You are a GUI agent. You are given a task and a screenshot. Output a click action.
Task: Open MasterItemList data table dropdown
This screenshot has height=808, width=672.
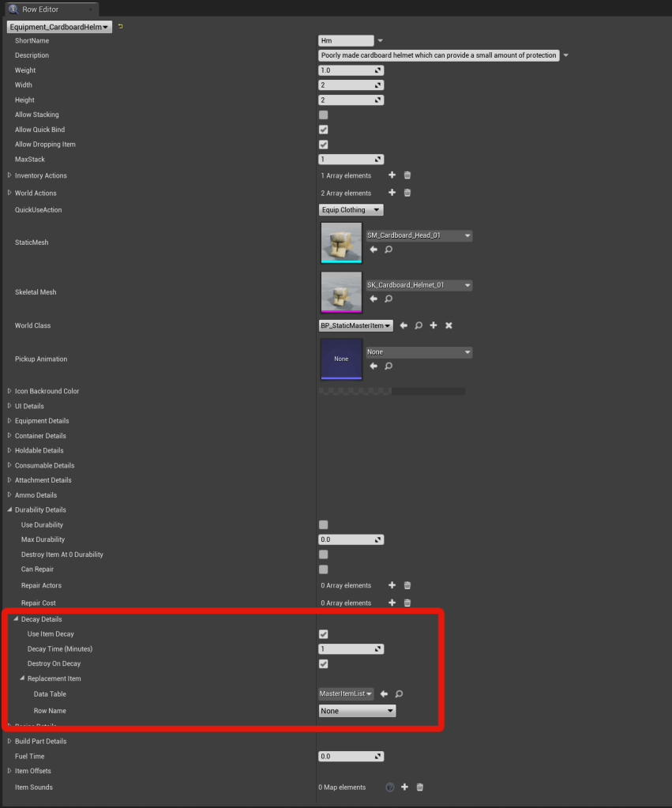click(x=347, y=693)
